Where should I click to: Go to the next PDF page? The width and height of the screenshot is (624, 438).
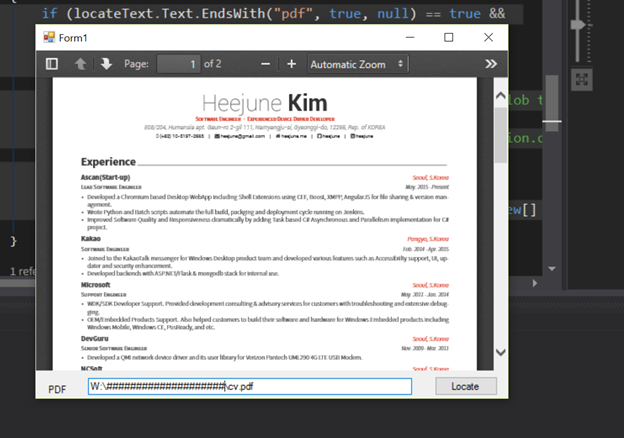[x=105, y=64]
